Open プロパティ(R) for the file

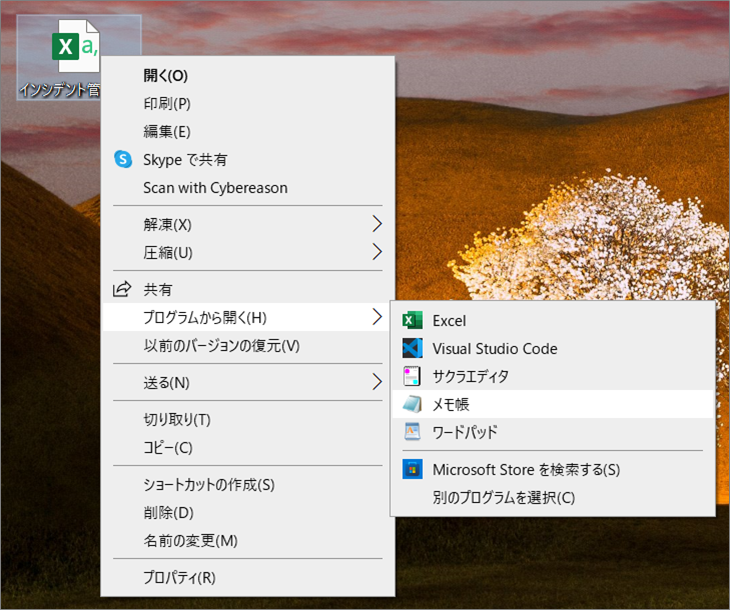(179, 577)
